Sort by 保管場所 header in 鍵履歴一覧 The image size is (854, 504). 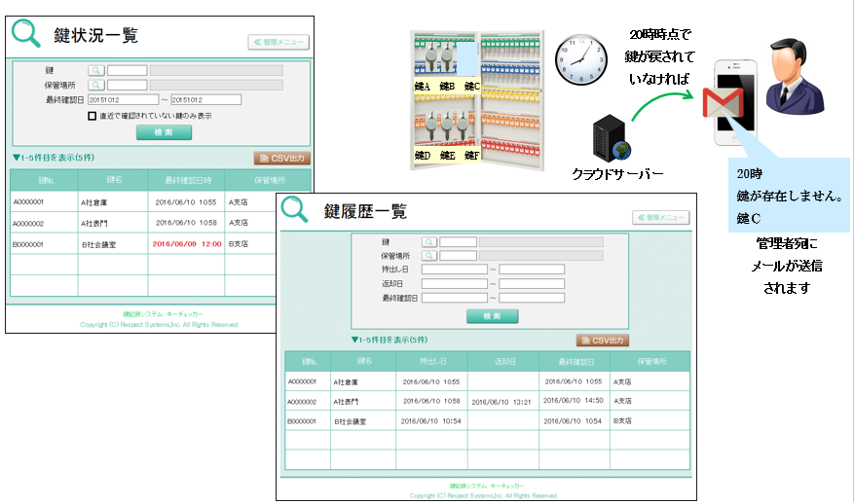tap(650, 361)
